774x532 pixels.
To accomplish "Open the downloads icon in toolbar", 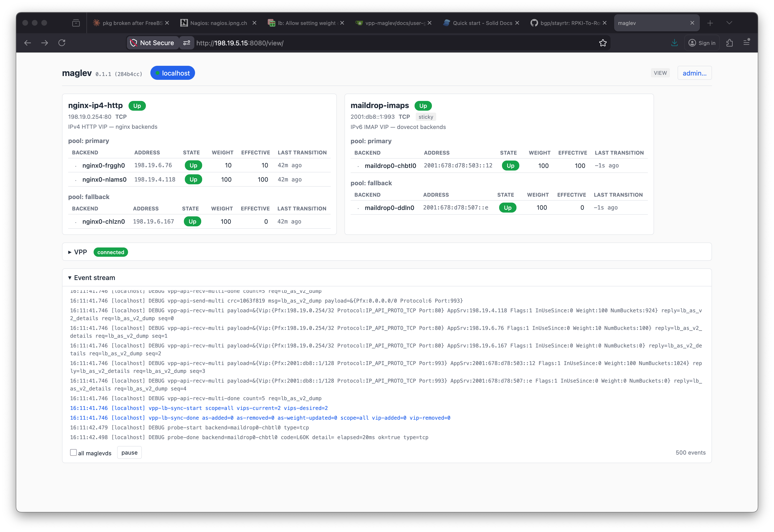I will click(674, 43).
